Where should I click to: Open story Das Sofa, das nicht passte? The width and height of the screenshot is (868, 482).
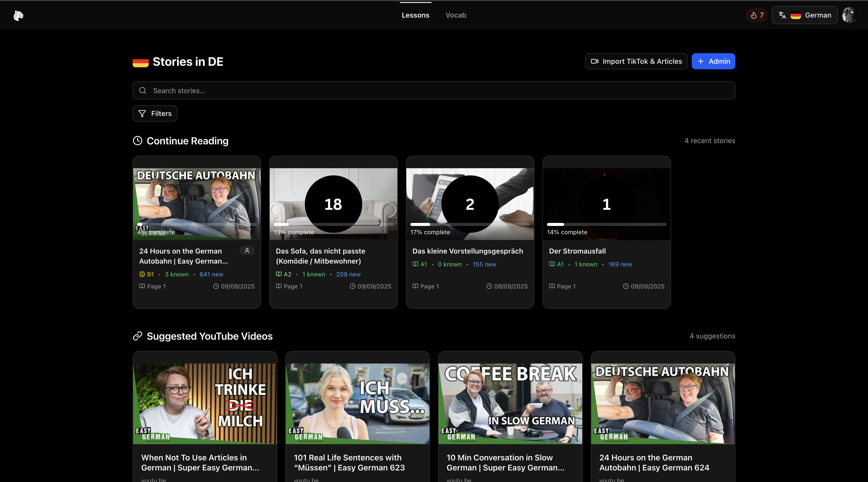coord(320,256)
